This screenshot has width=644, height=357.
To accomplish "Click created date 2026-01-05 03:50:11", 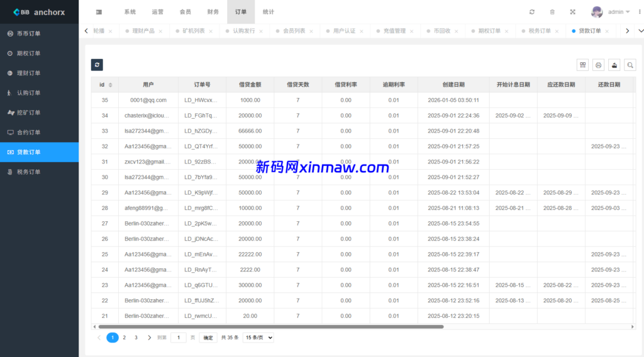I will click(453, 100).
